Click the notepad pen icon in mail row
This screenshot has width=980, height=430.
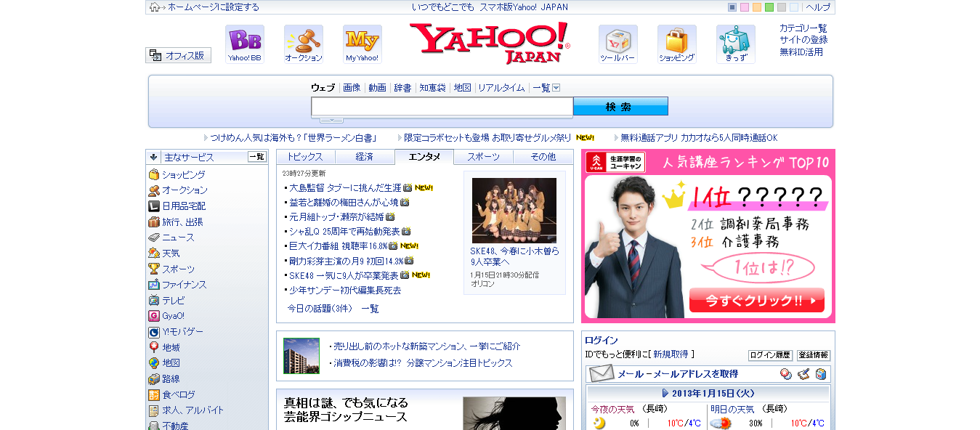(803, 374)
